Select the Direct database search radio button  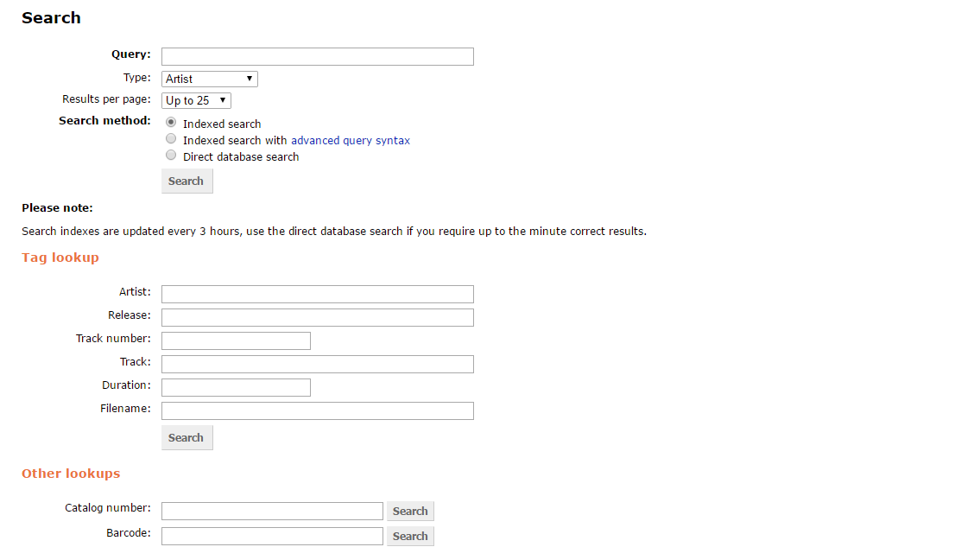pyautogui.click(x=171, y=156)
